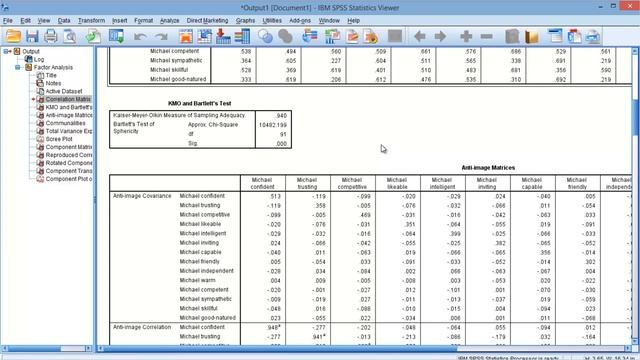Click the Open file folder icon
Viewport: 640px width, 360px height.
pos(13,36)
